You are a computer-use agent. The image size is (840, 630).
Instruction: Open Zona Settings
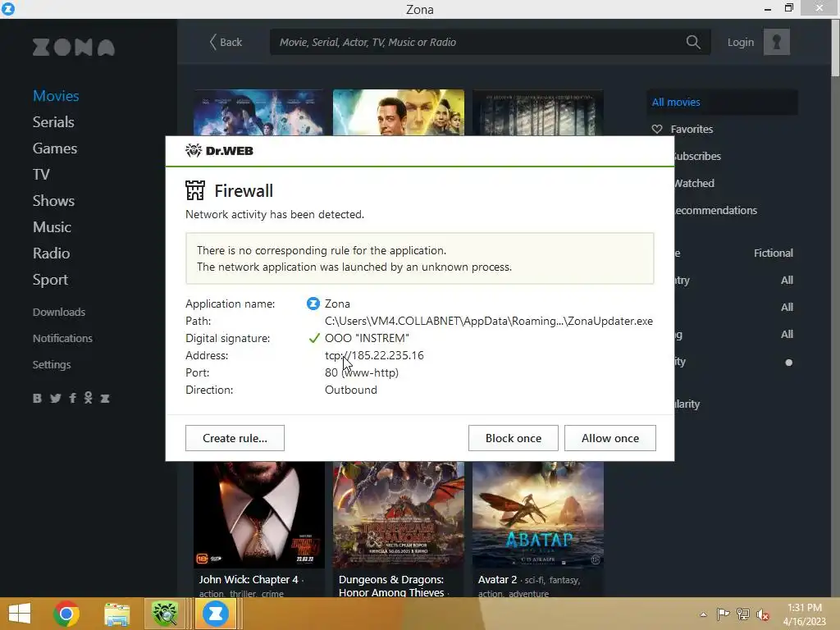(52, 364)
